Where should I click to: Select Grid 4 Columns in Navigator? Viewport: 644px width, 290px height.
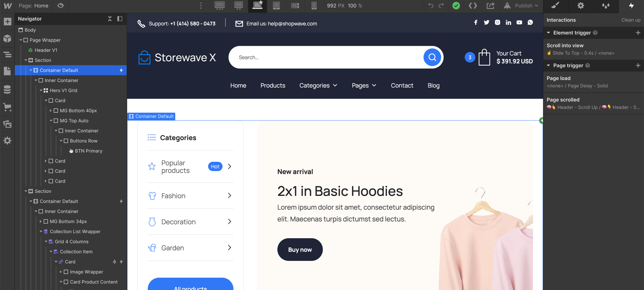click(x=71, y=241)
